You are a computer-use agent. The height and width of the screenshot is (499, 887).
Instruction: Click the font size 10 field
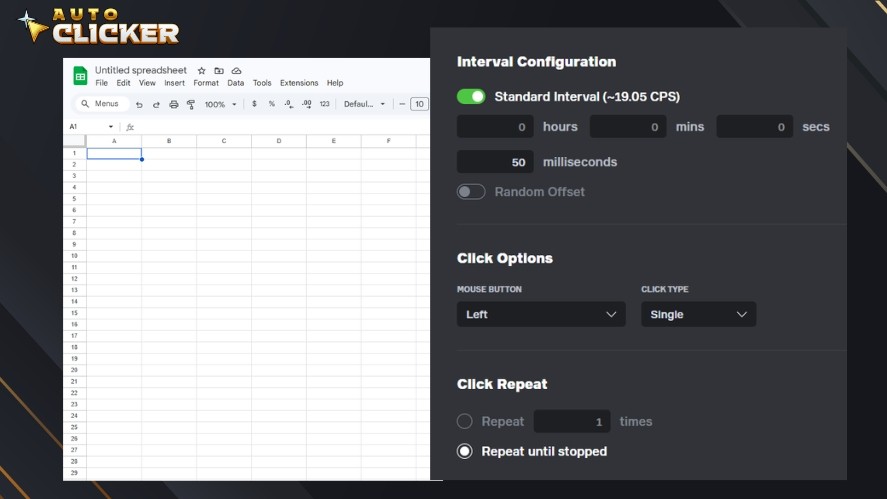point(419,104)
